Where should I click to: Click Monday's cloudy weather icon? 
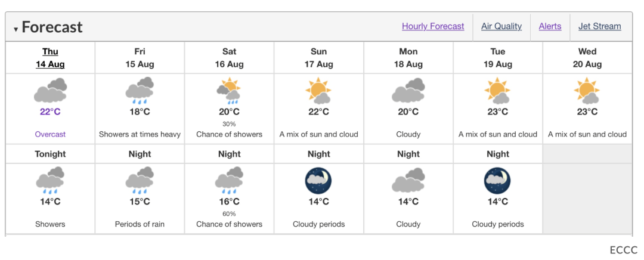pyautogui.click(x=408, y=91)
